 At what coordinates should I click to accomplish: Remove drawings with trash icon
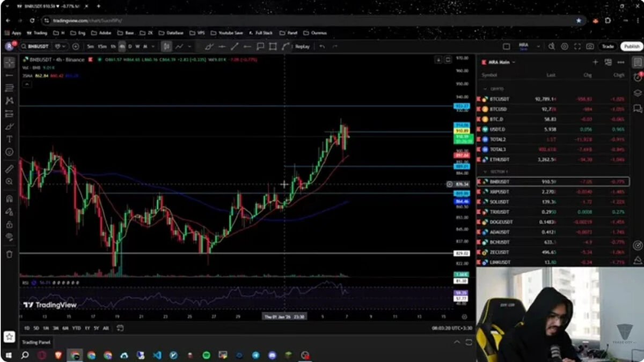coord(9,254)
